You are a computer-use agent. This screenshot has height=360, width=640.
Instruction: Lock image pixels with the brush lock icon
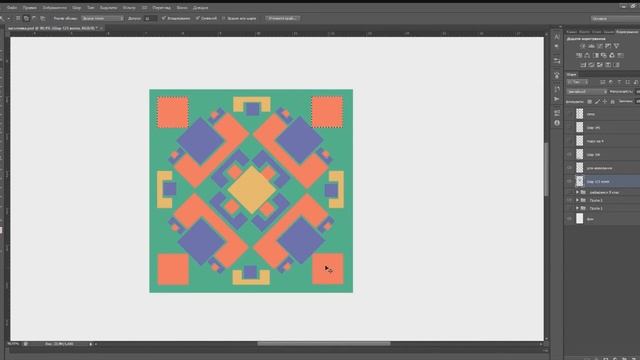(597, 101)
